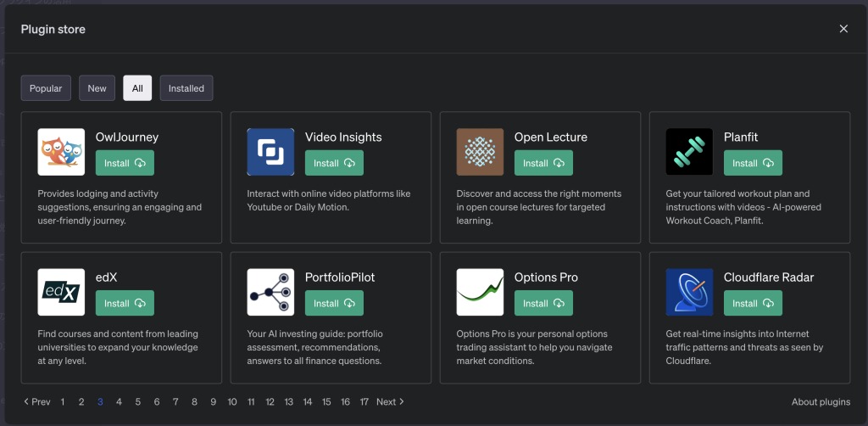Screen dimensions: 868x426
Task: Navigate to page 13
Action: point(288,401)
